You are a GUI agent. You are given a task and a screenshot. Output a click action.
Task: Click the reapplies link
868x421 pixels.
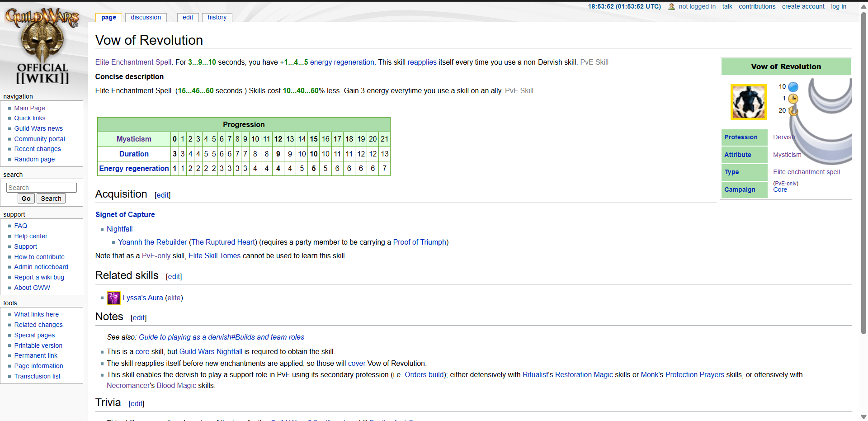click(x=422, y=62)
